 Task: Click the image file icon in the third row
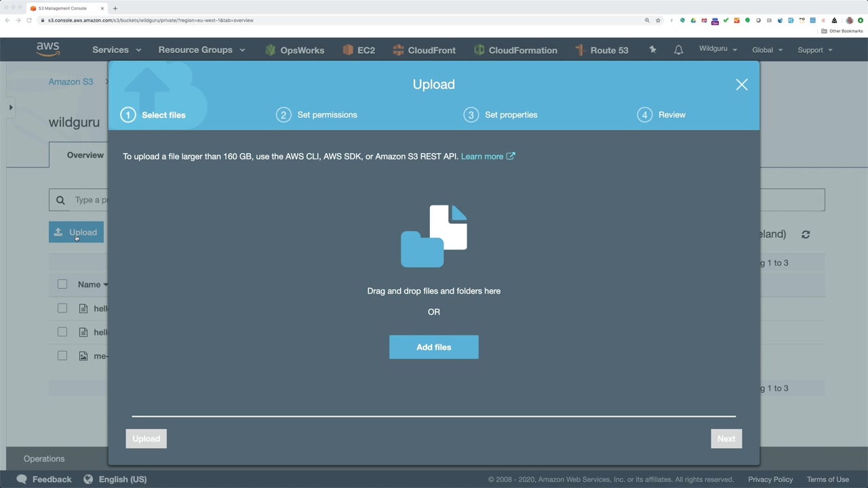[x=83, y=356]
